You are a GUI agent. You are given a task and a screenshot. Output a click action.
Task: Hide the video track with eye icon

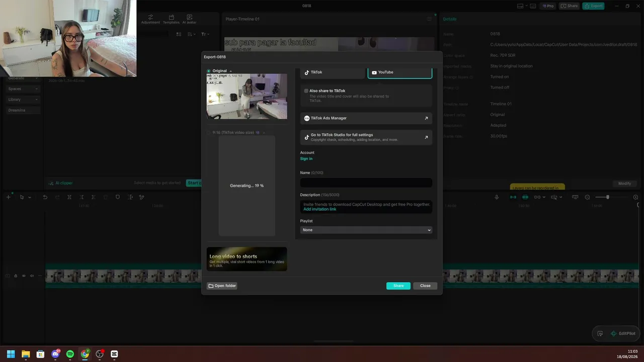(x=24, y=276)
